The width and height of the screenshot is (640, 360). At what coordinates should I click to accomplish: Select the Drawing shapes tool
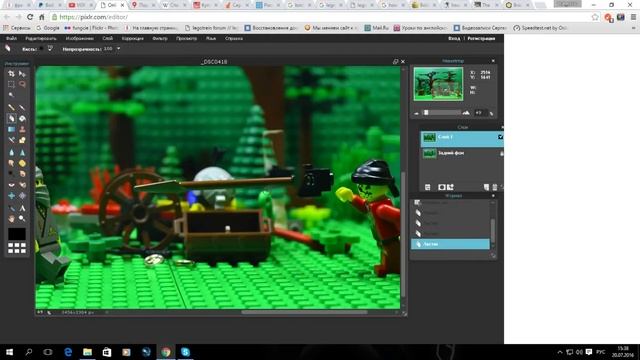point(22,140)
